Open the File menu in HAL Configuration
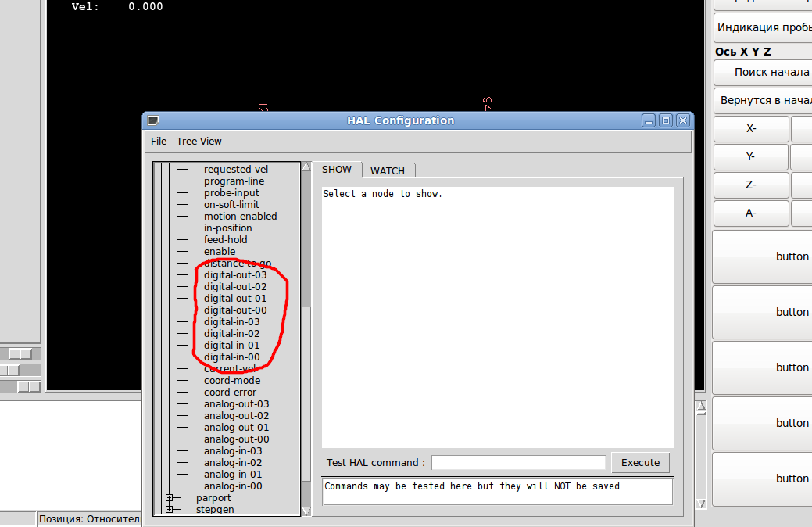This screenshot has height=527, width=812. pos(159,141)
